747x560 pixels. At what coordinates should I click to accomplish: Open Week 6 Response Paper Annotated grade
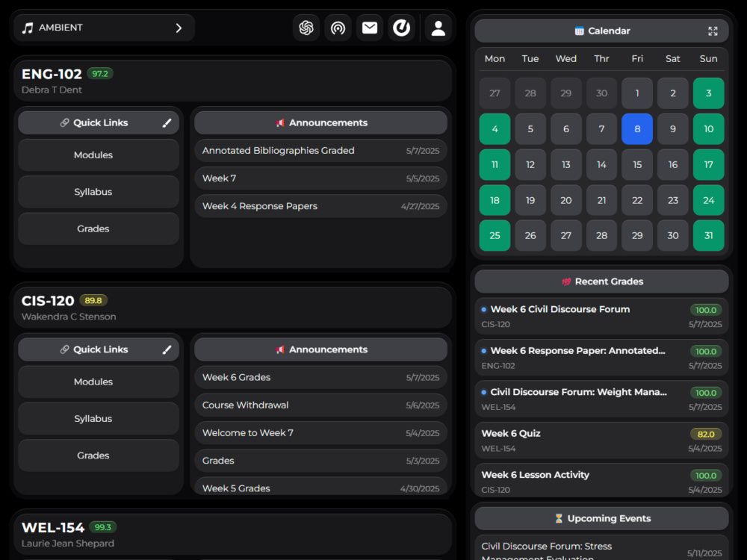pyautogui.click(x=601, y=358)
